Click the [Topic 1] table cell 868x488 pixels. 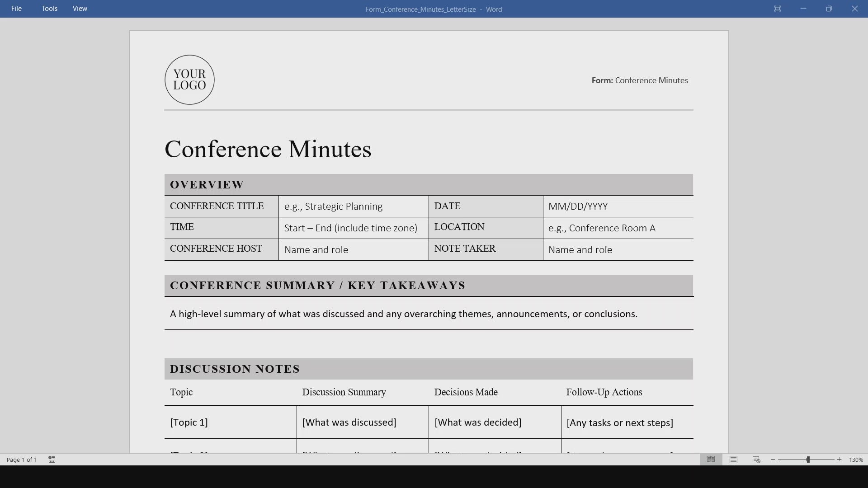pos(189,422)
